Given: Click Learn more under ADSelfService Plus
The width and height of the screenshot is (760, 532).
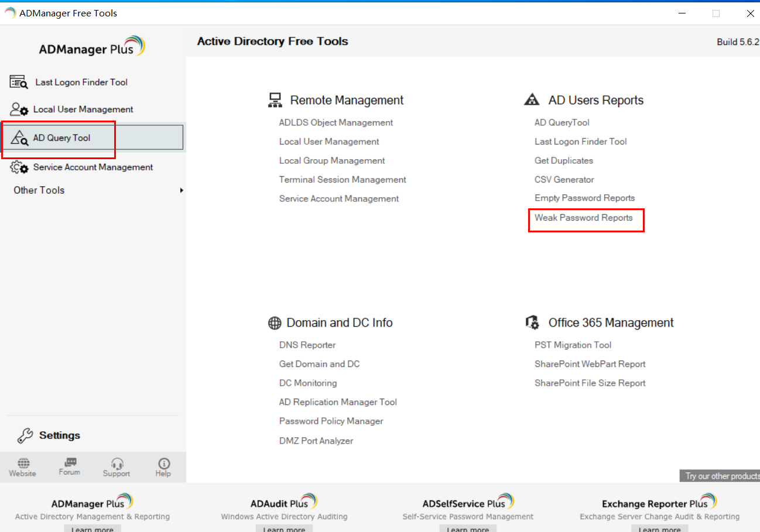Looking at the screenshot, I should click(x=468, y=528).
